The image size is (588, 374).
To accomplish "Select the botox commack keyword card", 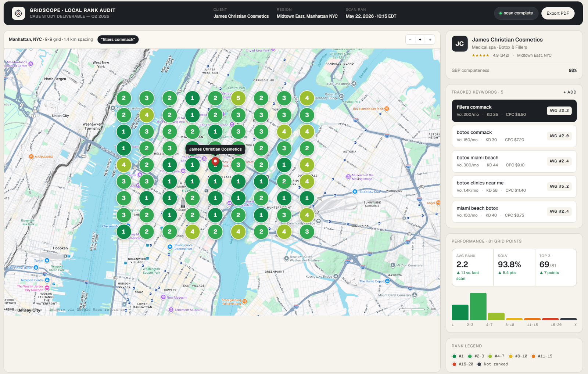I will 514,136.
